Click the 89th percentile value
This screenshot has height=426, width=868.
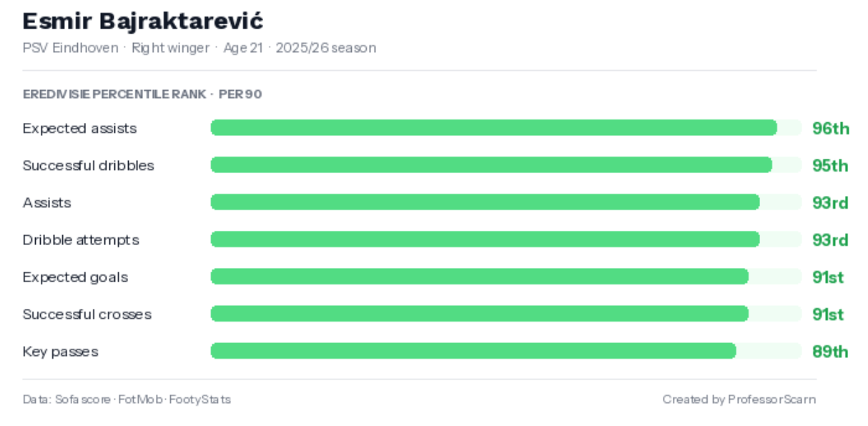click(830, 352)
